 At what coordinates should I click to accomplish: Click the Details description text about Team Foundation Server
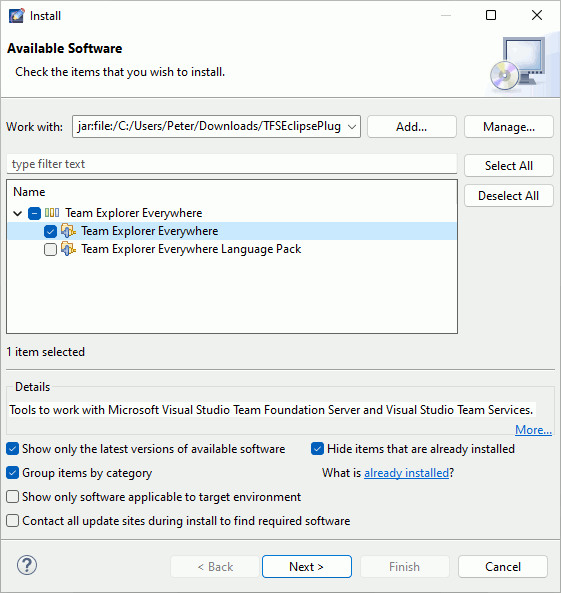271,410
